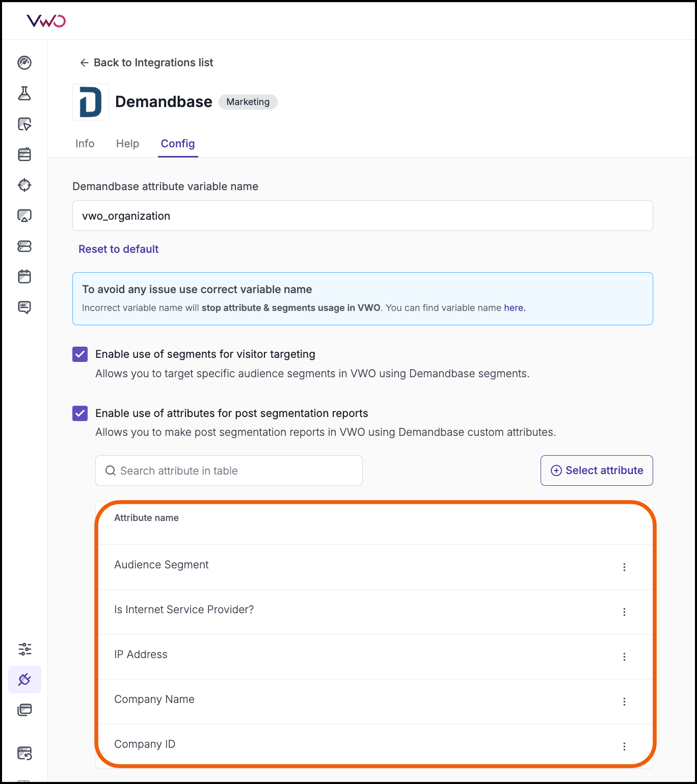Uncheck Enable use of attributes for post segmentation
697x784 pixels.
tap(80, 413)
